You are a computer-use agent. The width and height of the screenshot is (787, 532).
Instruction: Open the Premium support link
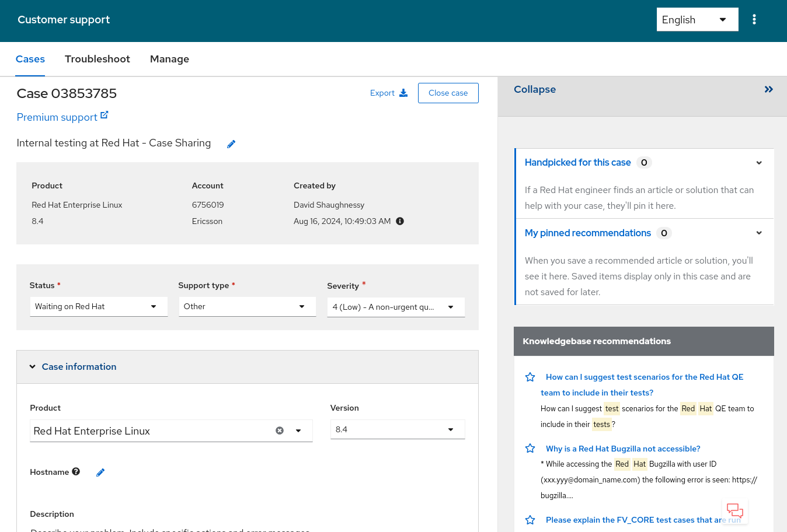[x=57, y=117]
